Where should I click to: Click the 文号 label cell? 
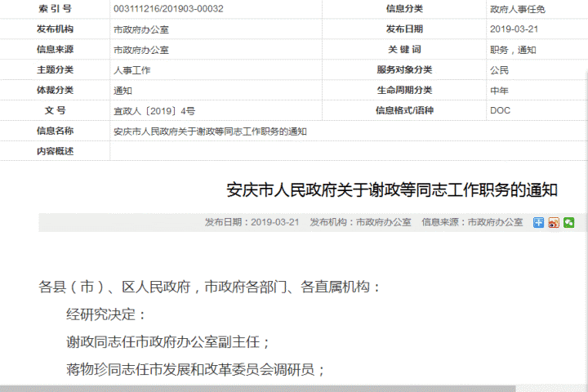56,110
